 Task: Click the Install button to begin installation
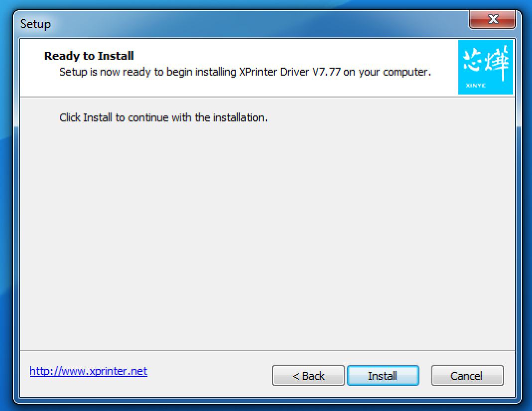click(x=383, y=376)
